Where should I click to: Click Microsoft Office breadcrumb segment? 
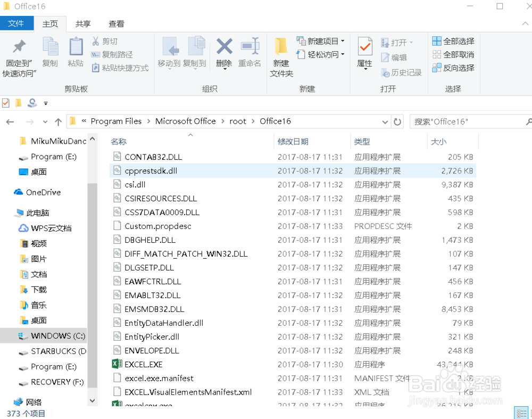coord(185,121)
